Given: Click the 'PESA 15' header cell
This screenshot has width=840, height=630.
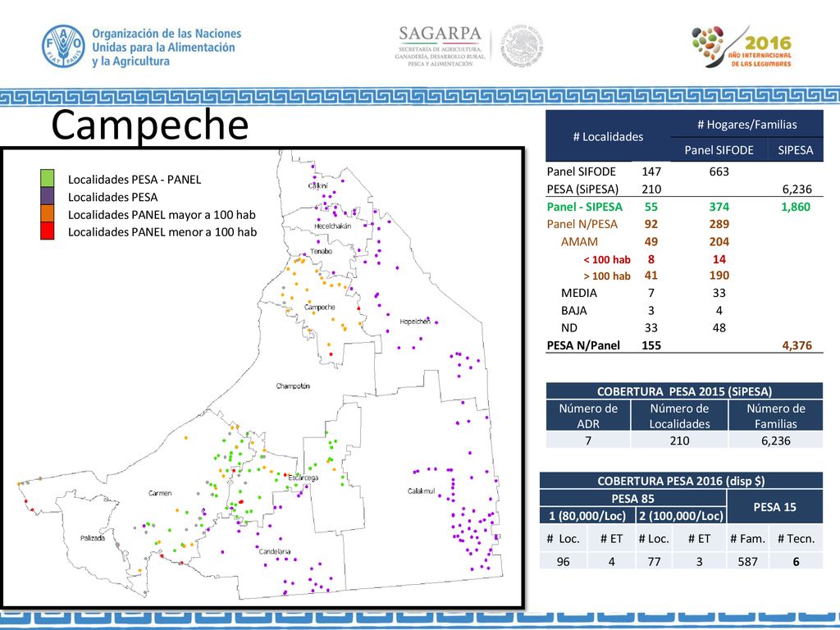Looking at the screenshot, I should [774, 507].
